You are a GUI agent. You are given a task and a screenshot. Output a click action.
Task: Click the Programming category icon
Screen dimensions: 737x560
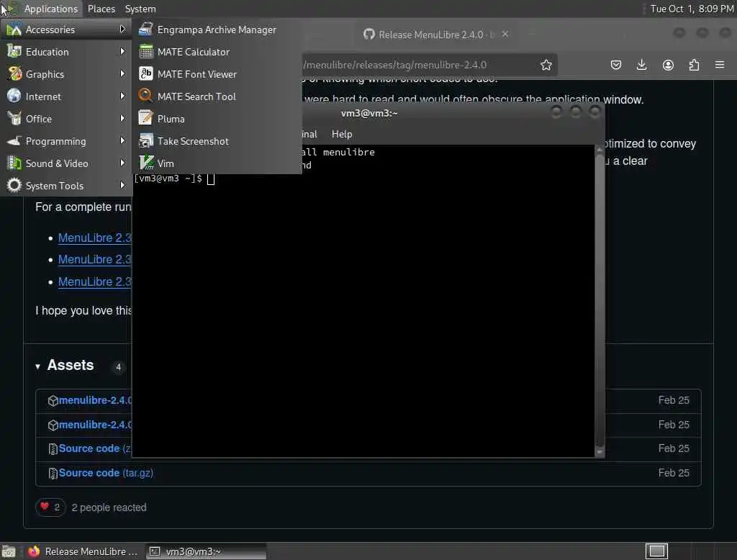pyautogui.click(x=14, y=140)
